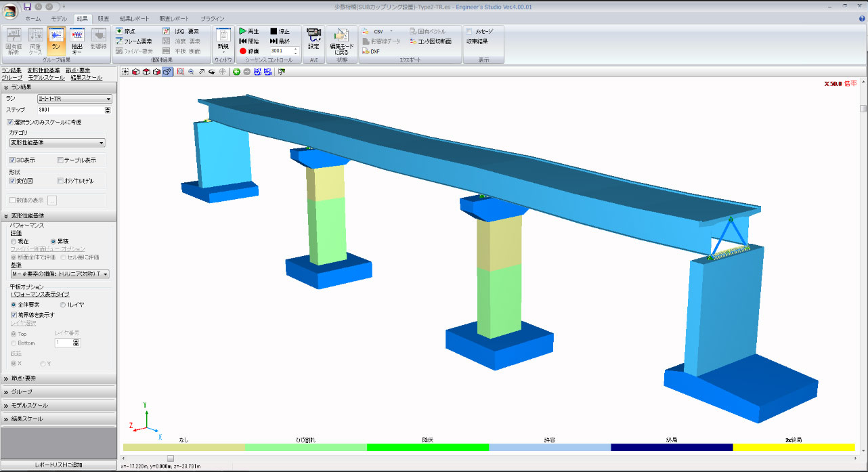Expand the 節点・要素 section
The width and height of the screenshot is (868, 472).
pyautogui.click(x=58, y=379)
